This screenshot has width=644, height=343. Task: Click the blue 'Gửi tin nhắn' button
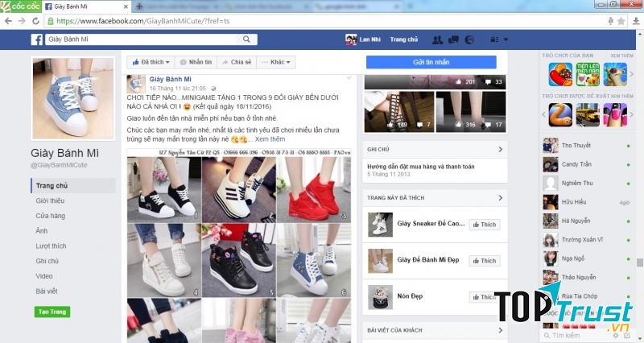431,62
